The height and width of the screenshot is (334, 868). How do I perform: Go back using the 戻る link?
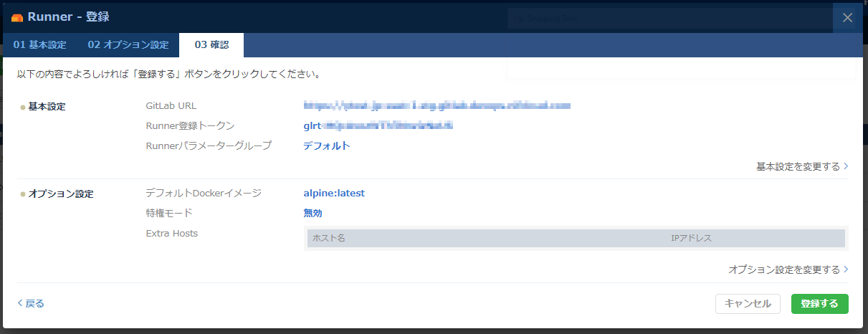[31, 303]
